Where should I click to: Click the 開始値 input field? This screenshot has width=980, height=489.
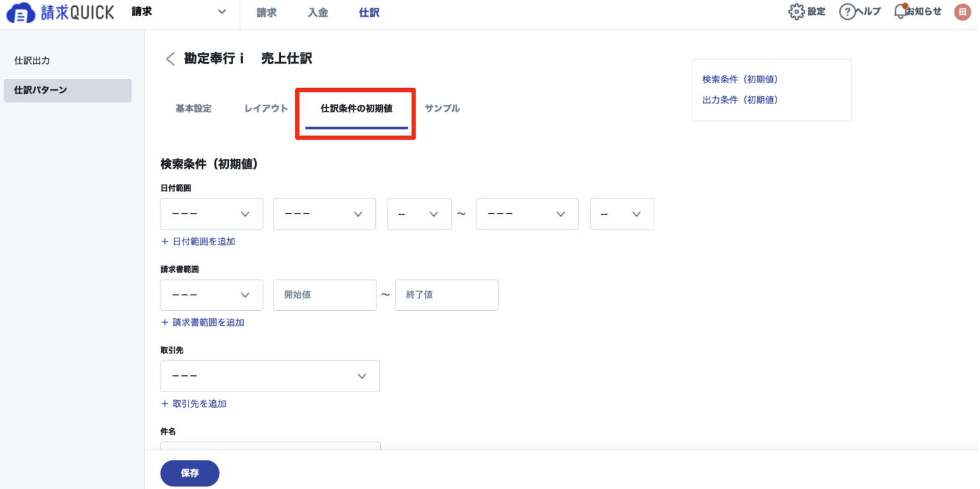324,295
